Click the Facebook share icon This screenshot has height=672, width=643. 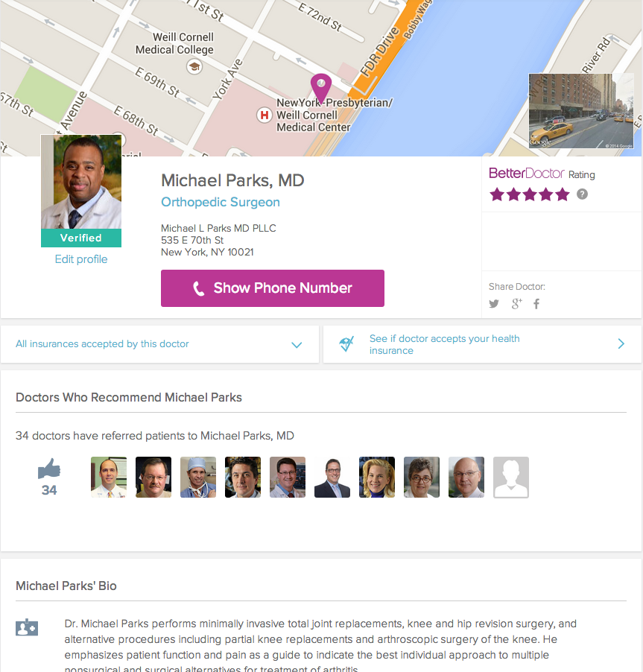(536, 304)
